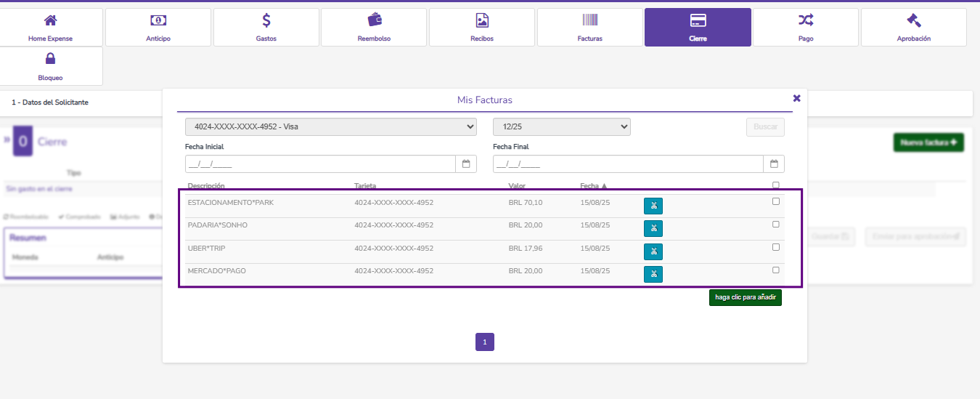980x399 pixels.
Task: Sort invoices by Fecha column
Action: tap(593, 186)
